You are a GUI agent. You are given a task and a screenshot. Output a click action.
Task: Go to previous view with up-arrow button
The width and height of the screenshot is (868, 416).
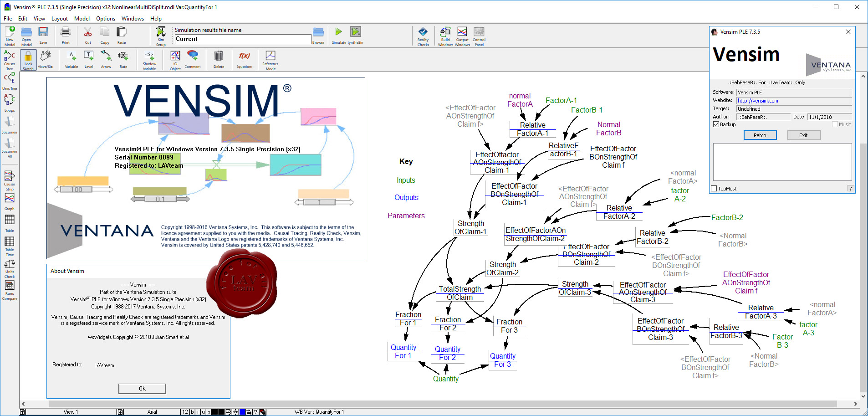point(23,412)
